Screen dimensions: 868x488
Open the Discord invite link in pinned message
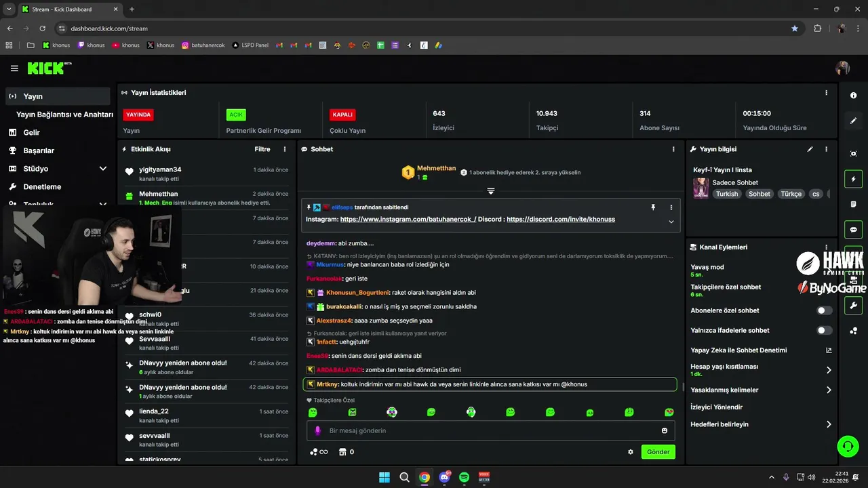561,220
